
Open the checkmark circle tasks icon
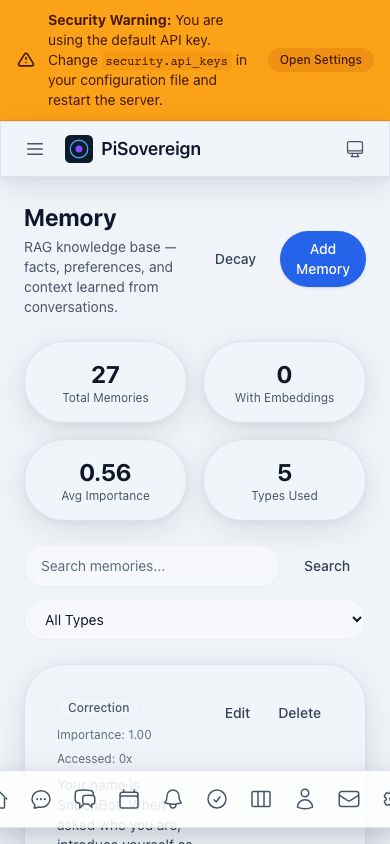(x=217, y=799)
